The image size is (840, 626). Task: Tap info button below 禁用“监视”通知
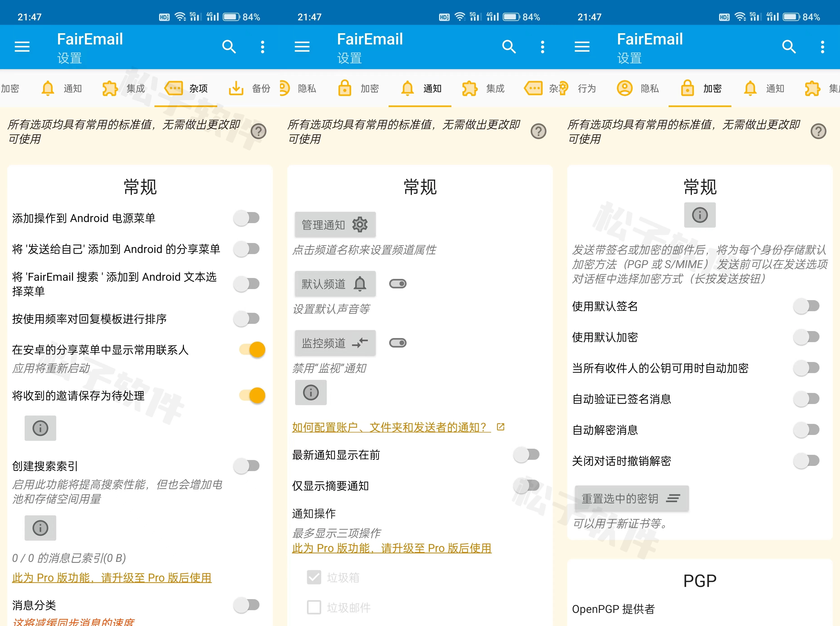311,392
